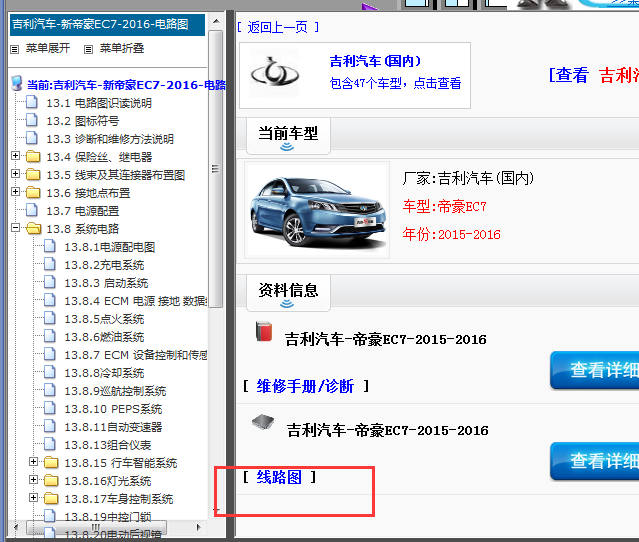The height and width of the screenshot is (542, 639).
Task: Click tree panel horizontal scrollbar left arrow
Action: (x=15, y=527)
